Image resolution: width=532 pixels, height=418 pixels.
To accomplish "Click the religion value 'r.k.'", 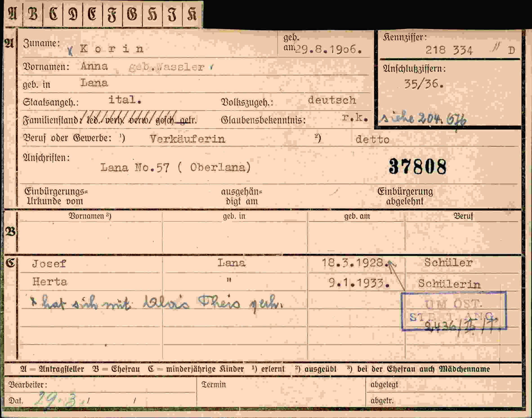I will click(x=355, y=118).
